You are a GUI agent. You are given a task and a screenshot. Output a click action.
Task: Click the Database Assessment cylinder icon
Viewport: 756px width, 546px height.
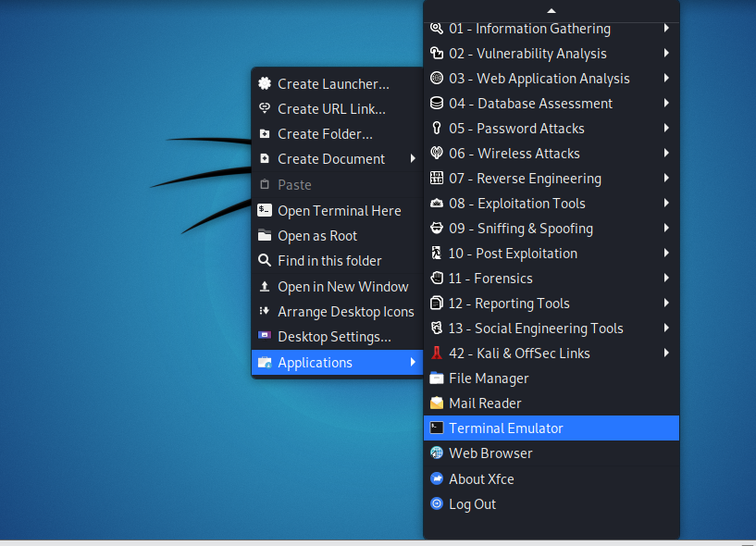point(437,104)
